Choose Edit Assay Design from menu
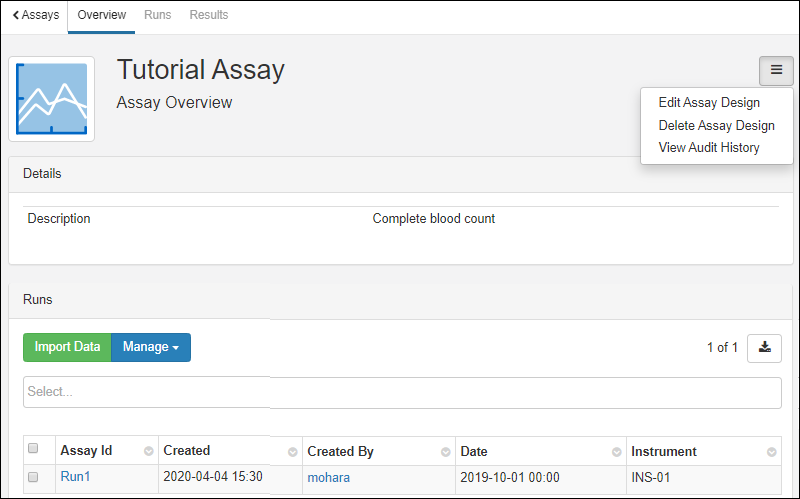 tap(708, 103)
